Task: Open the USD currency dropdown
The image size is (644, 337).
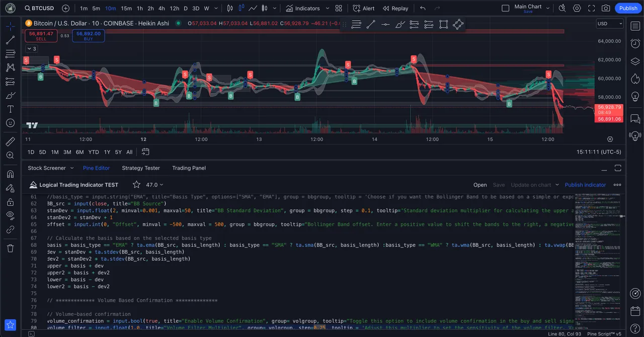Action: point(610,24)
